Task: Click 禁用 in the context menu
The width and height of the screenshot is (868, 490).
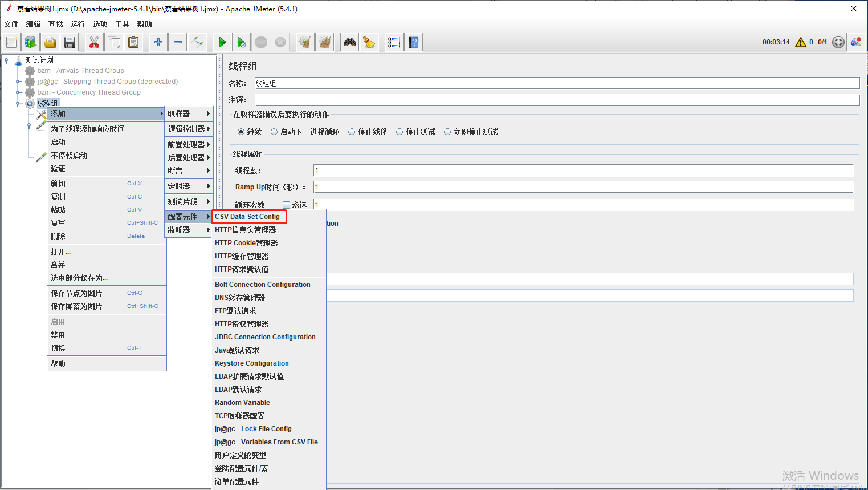Action: (58, 335)
